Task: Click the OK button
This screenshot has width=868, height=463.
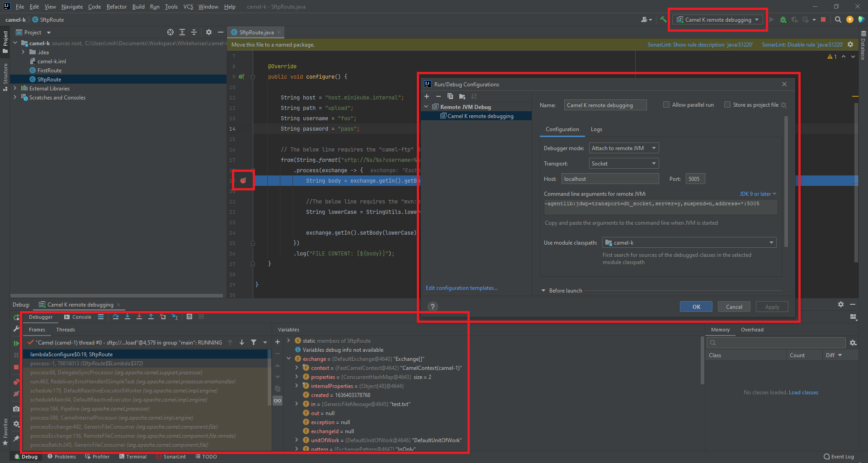Action: coord(696,307)
